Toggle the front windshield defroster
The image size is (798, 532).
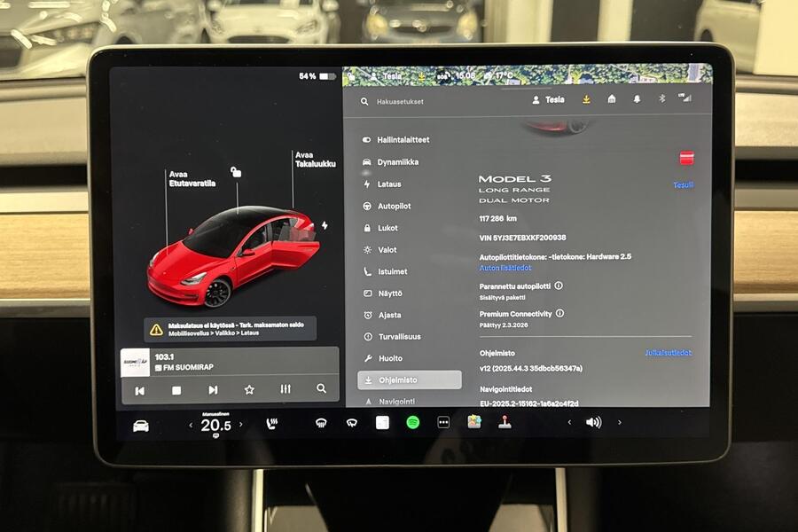coord(320,423)
